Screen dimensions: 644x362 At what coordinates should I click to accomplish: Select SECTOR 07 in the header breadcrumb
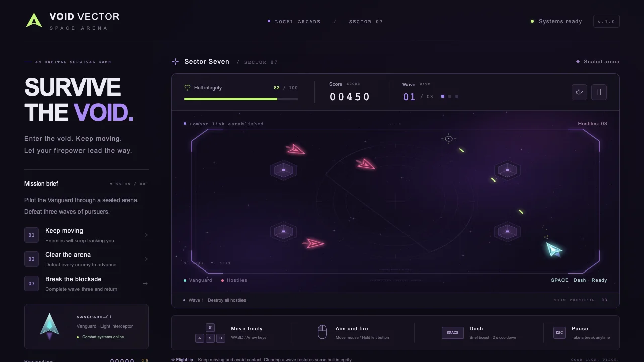366,22
